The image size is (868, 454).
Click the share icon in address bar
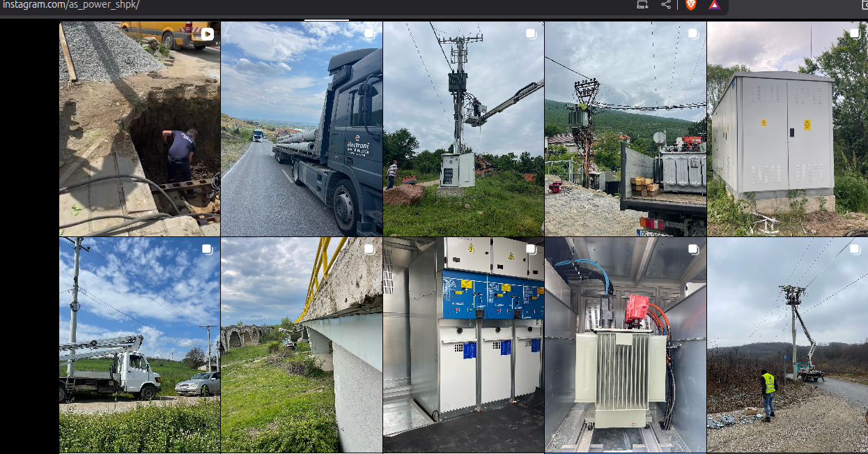pyautogui.click(x=665, y=5)
